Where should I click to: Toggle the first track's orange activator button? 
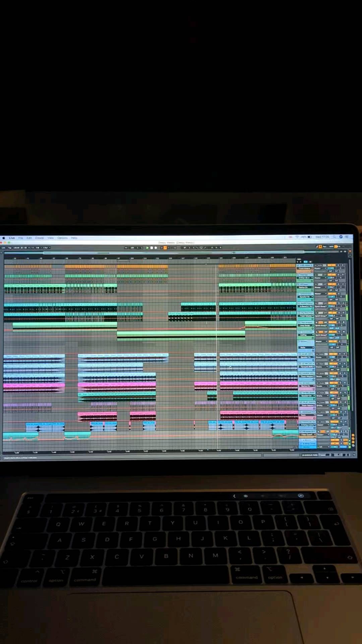(331, 265)
